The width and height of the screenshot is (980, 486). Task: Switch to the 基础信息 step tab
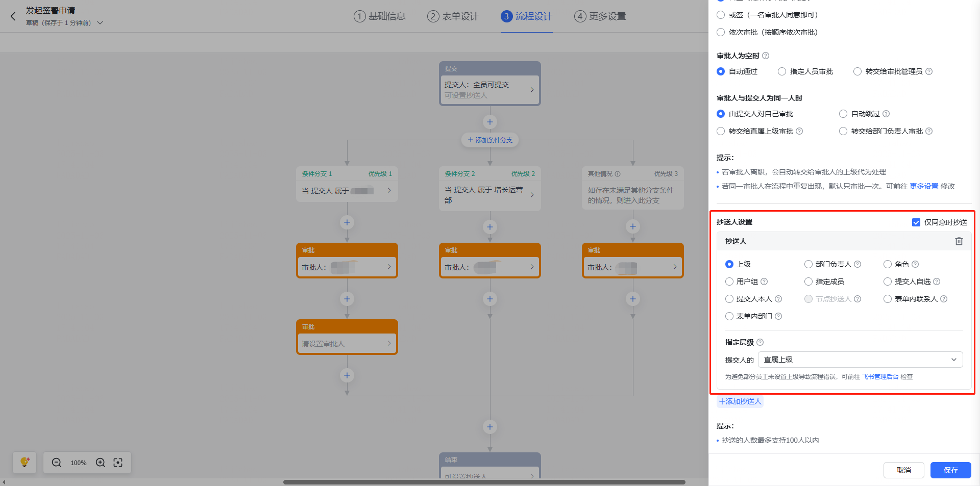(x=380, y=16)
